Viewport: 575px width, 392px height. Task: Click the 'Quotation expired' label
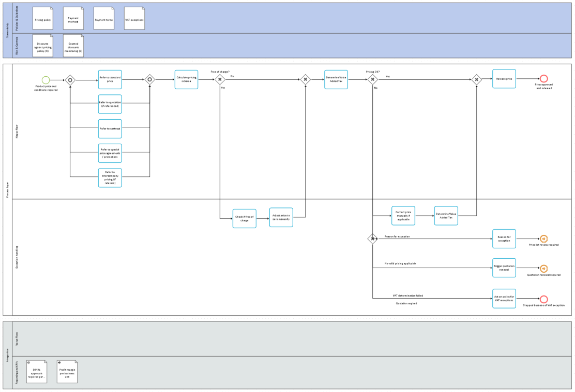(x=406, y=304)
